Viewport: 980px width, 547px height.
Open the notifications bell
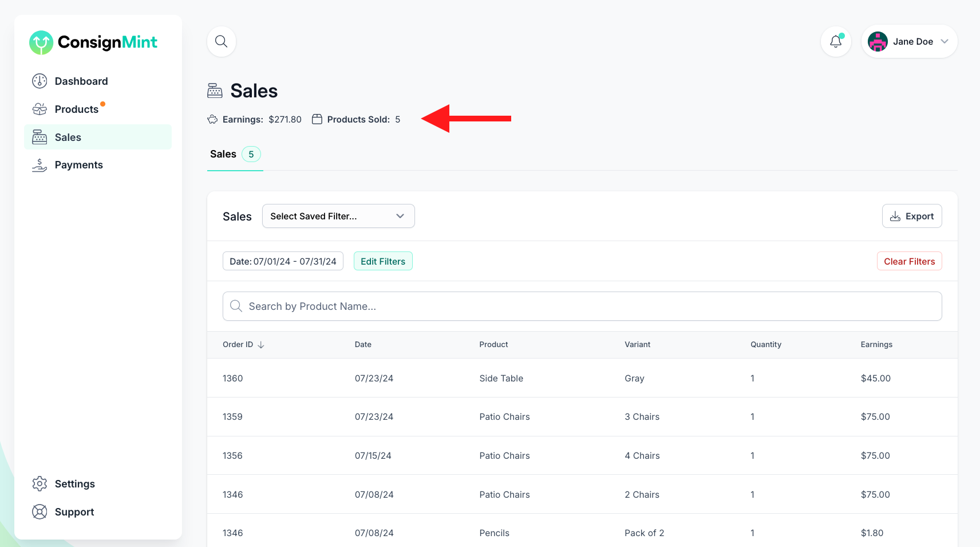coord(836,41)
